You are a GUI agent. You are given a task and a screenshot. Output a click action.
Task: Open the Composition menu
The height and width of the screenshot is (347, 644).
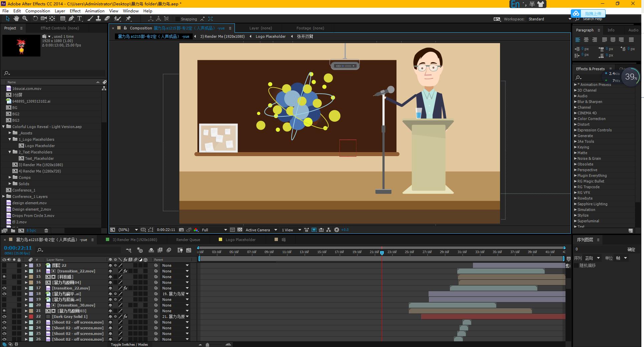(x=38, y=11)
